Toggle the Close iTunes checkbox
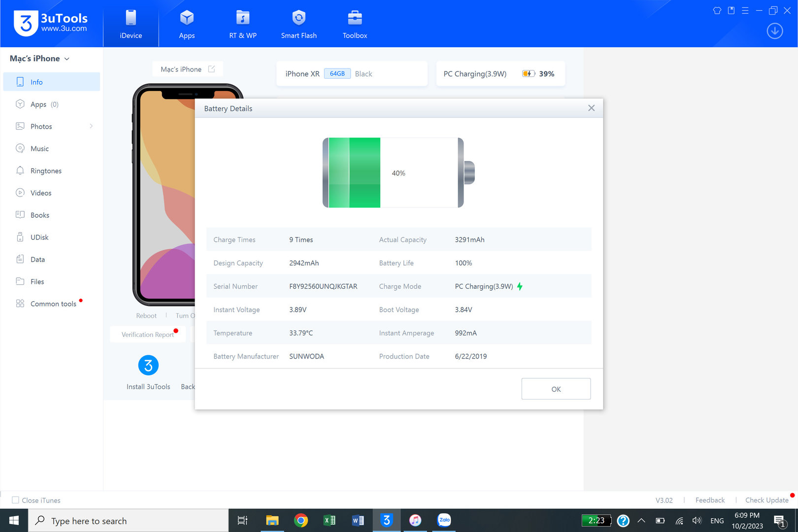This screenshot has width=798, height=532. click(x=16, y=500)
